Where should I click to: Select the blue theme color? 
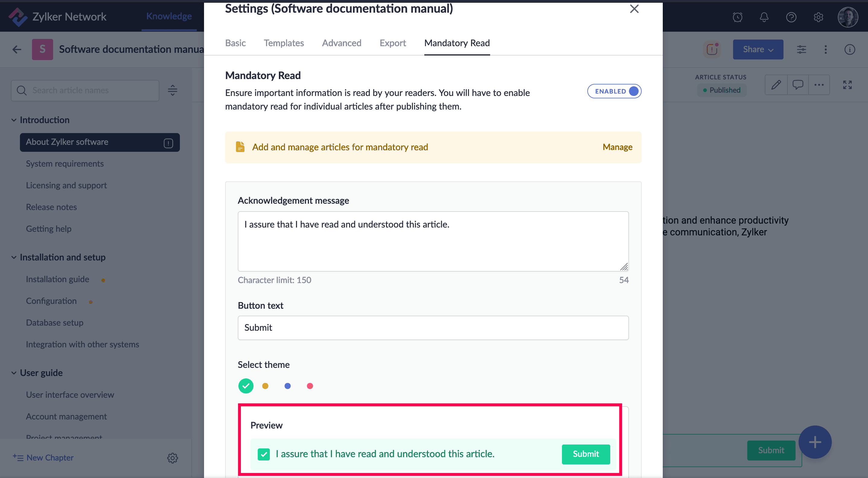click(287, 386)
